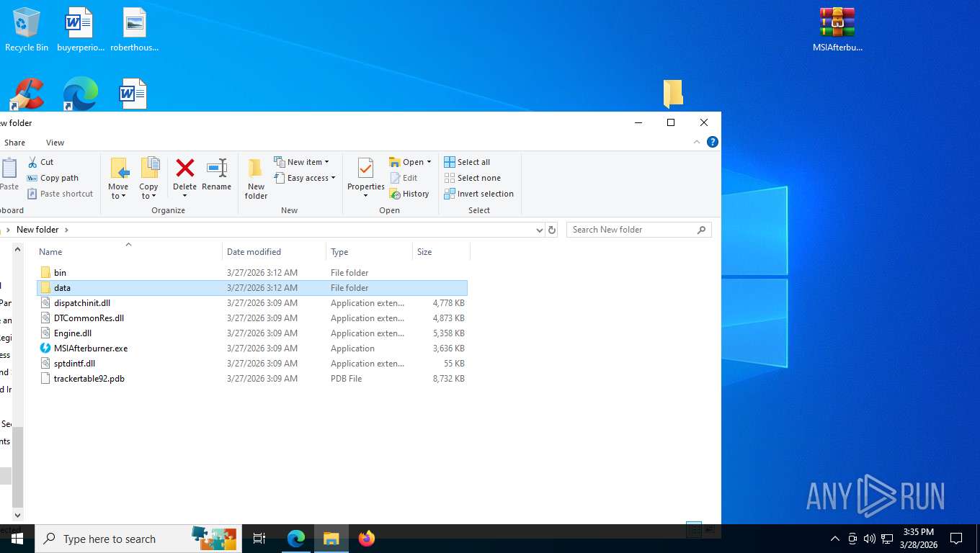Click the taskbar search box
Image resolution: width=980 pixels, height=553 pixels.
click(138, 539)
